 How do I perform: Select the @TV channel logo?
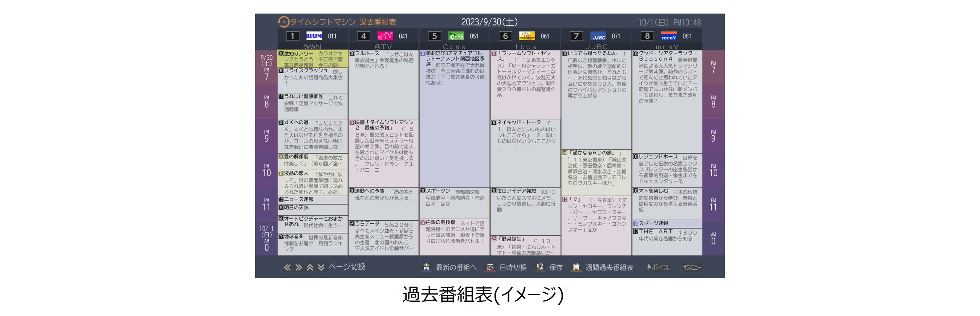pyautogui.click(x=385, y=36)
